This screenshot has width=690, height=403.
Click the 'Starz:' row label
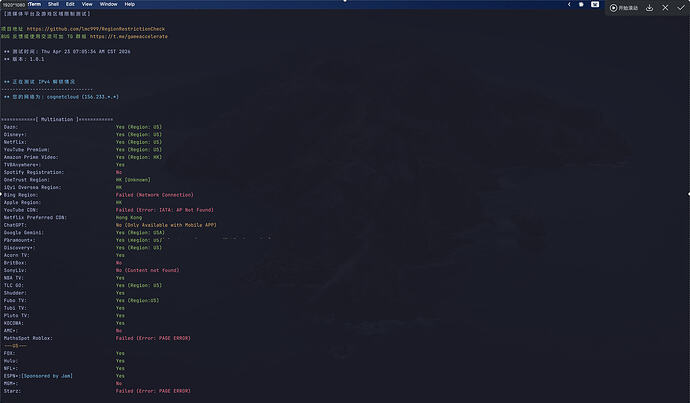click(12, 391)
